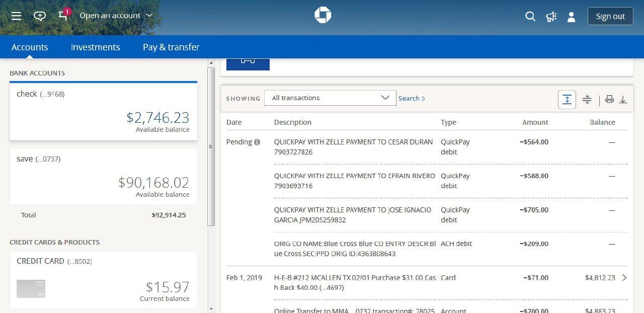Image resolution: width=644 pixels, height=313 pixels.
Task: Open the secure messages chat icon
Action: coord(39,16)
